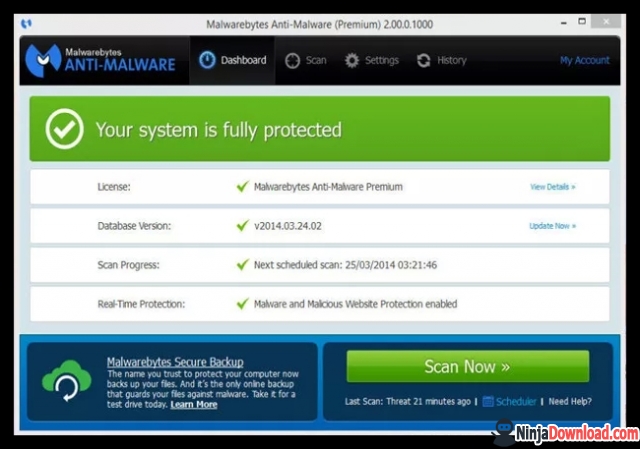Click 'Malwarebytes Anti-Malware Premium' license text
This screenshot has height=449, width=640.
[328, 187]
